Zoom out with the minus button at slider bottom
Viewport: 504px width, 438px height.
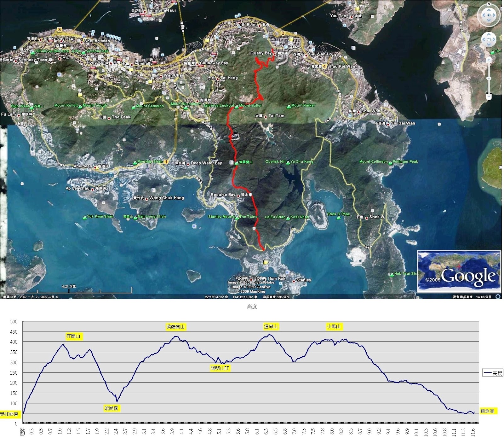(x=489, y=97)
